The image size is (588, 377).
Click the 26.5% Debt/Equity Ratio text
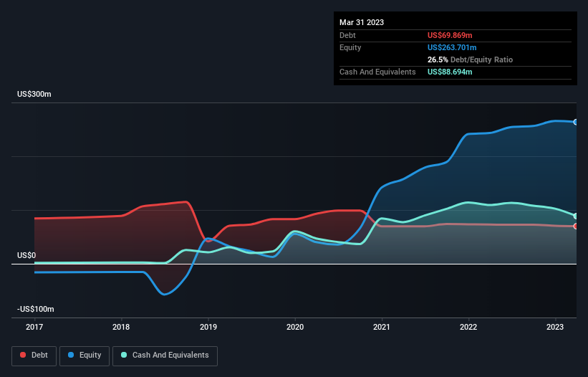pos(470,59)
